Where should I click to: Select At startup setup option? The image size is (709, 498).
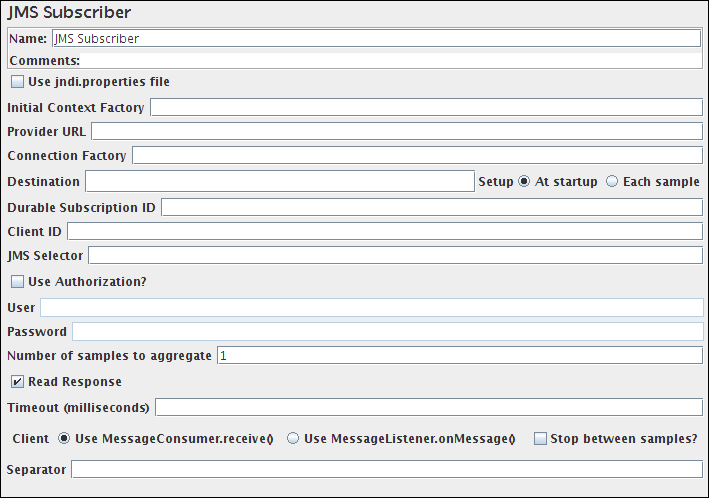click(x=524, y=182)
